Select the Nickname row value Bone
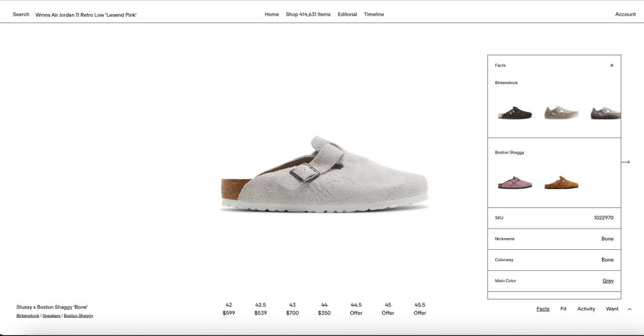 pos(607,239)
